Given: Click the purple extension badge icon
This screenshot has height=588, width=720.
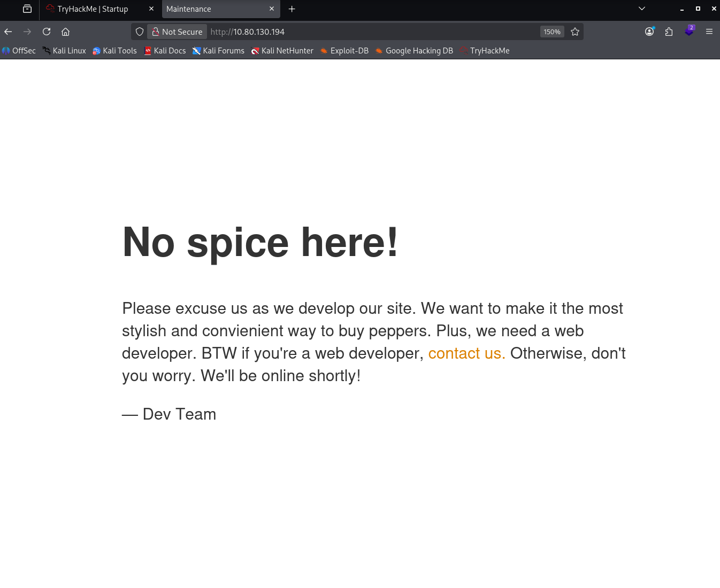Looking at the screenshot, I should (x=689, y=32).
